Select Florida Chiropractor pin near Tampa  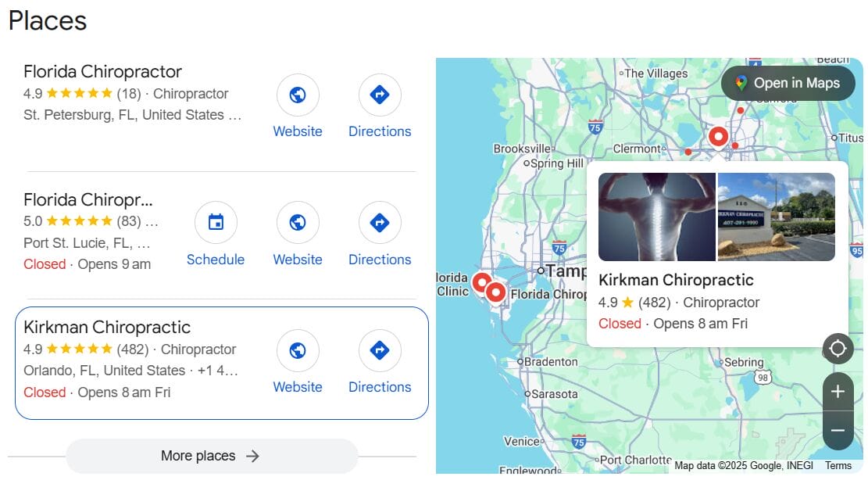point(495,292)
